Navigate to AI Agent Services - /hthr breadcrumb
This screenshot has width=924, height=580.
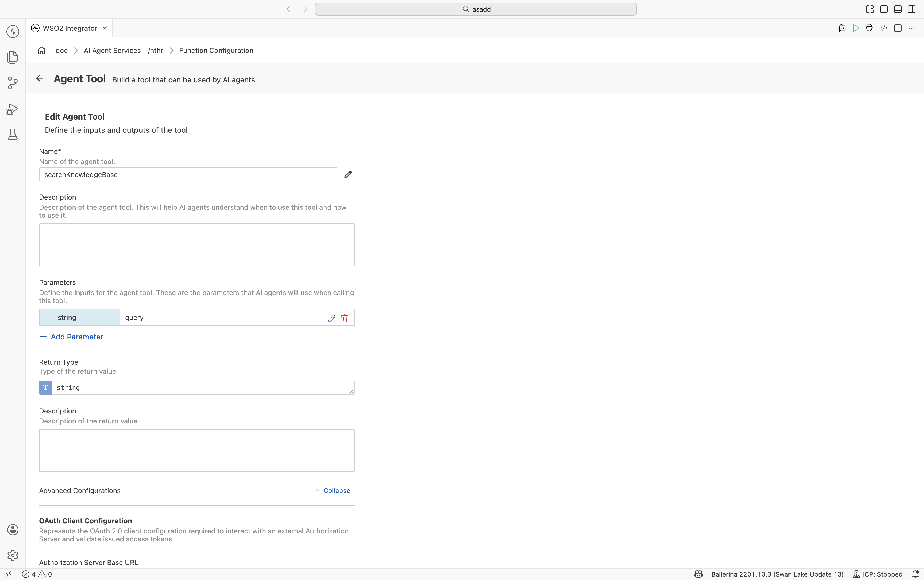tap(124, 51)
